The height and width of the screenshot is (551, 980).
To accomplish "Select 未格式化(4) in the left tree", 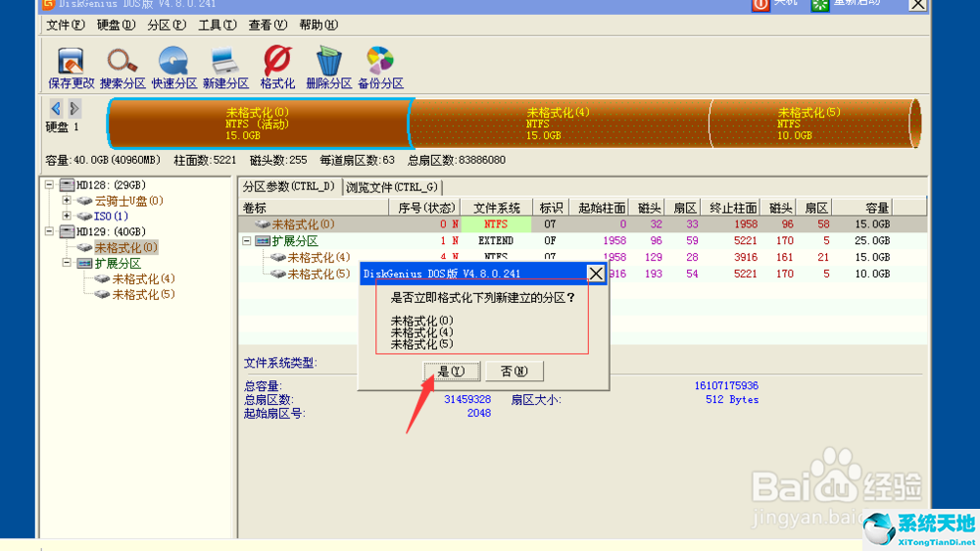I will pyautogui.click(x=143, y=279).
